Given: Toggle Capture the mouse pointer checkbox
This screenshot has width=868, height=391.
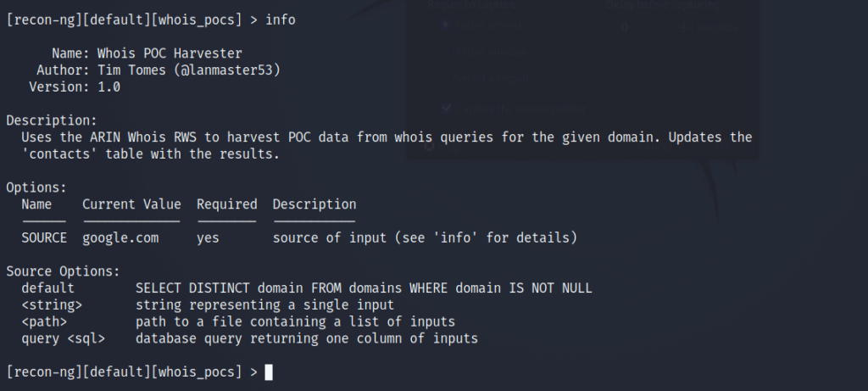Looking at the screenshot, I should (x=446, y=109).
